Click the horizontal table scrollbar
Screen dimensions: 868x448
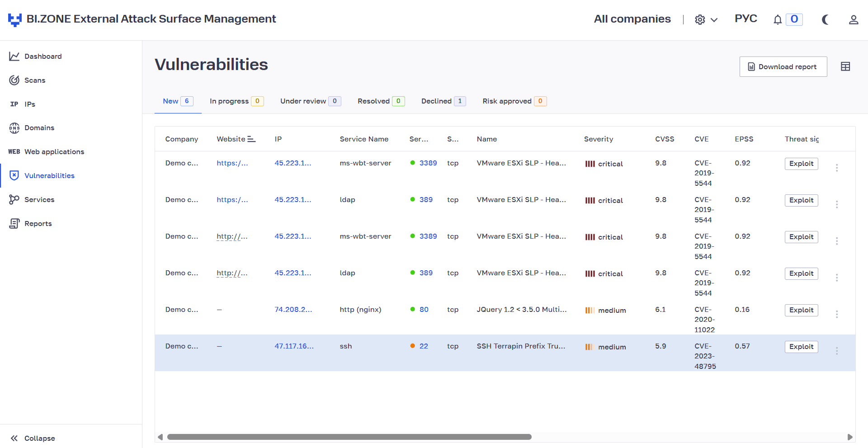coord(349,437)
